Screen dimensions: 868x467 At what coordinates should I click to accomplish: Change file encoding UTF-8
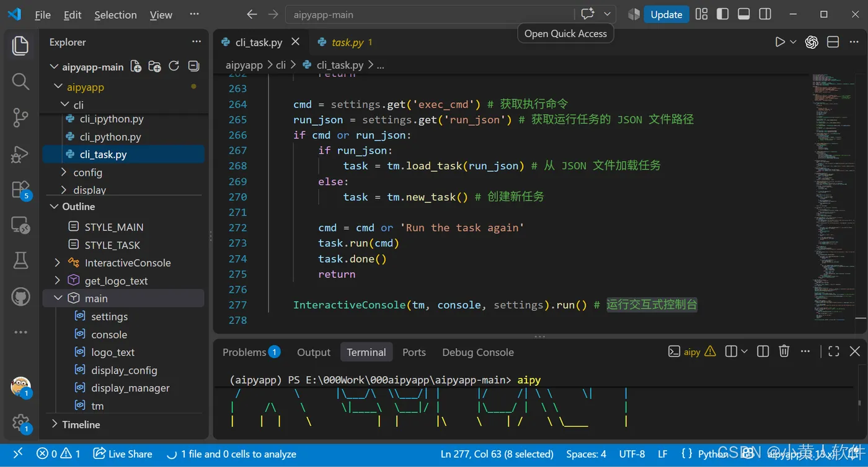(632, 454)
